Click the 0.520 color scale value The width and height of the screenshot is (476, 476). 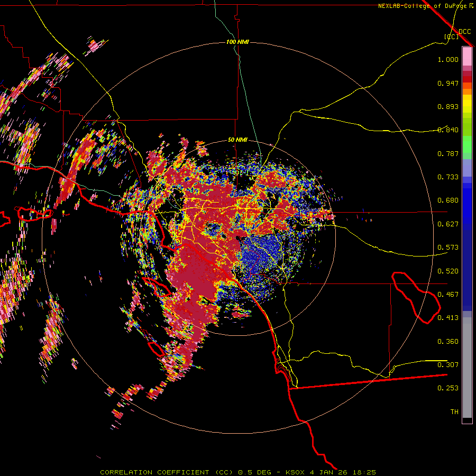click(448, 271)
